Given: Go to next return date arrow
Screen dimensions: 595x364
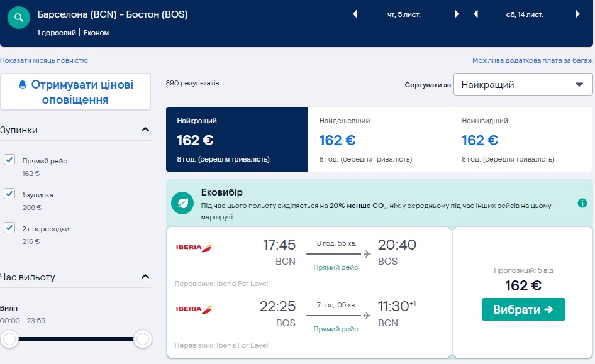Looking at the screenshot, I should point(577,14).
